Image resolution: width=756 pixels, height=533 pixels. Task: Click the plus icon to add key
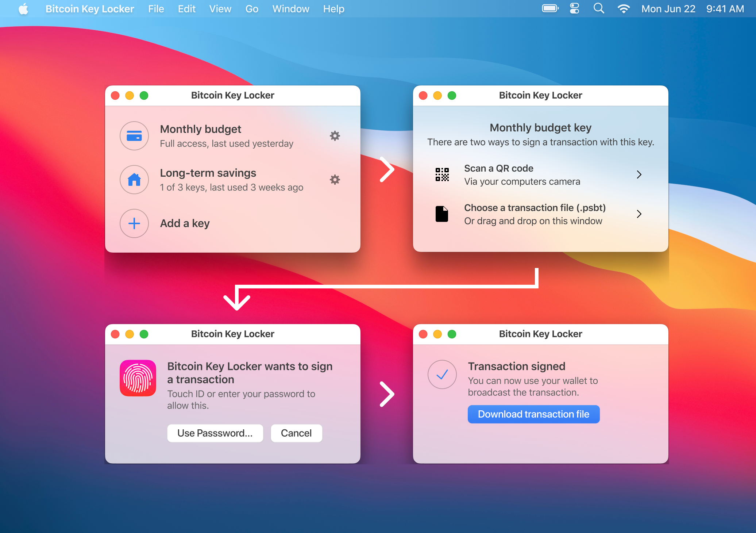pos(134,223)
